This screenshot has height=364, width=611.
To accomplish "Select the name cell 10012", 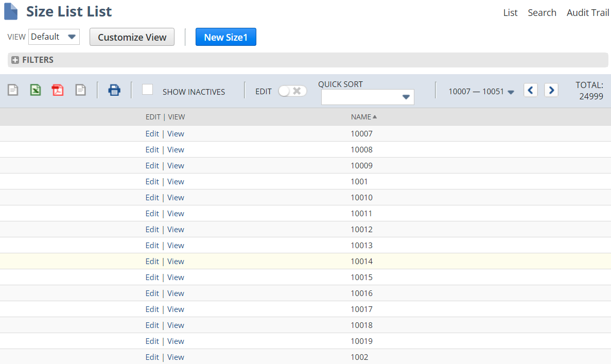I will pyautogui.click(x=362, y=230).
